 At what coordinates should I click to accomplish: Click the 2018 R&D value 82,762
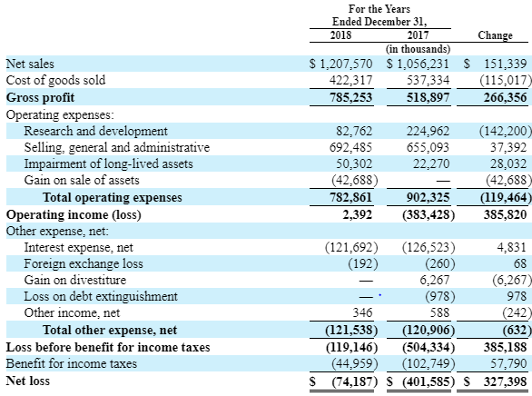point(354,131)
